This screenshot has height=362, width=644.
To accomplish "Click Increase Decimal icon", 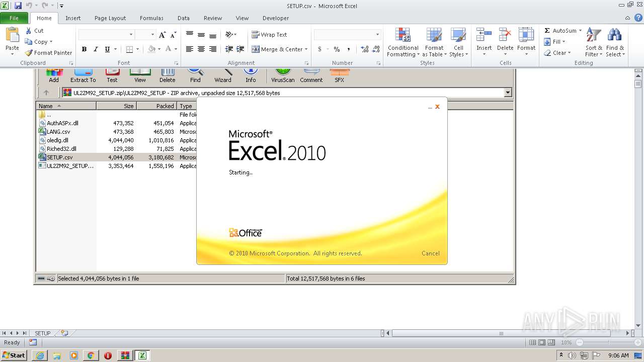I will [x=365, y=49].
